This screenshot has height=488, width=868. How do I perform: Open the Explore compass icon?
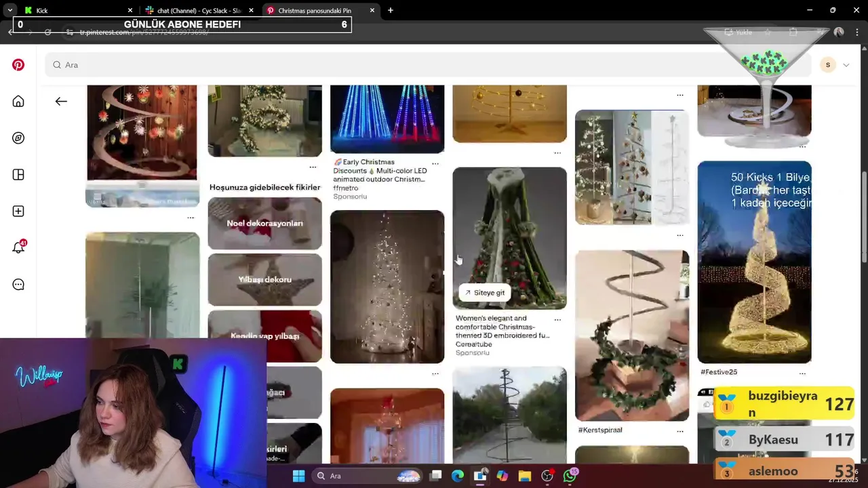[18, 138]
